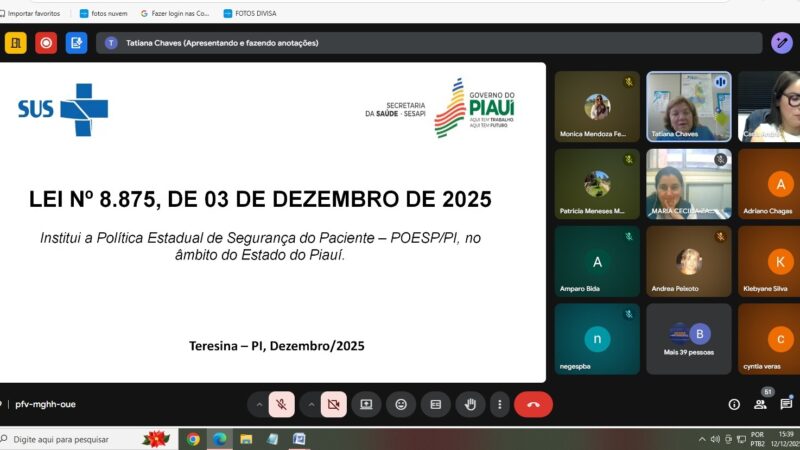Toggle the microphone mute button
Screen dimensions: 800x450
pos(282,405)
